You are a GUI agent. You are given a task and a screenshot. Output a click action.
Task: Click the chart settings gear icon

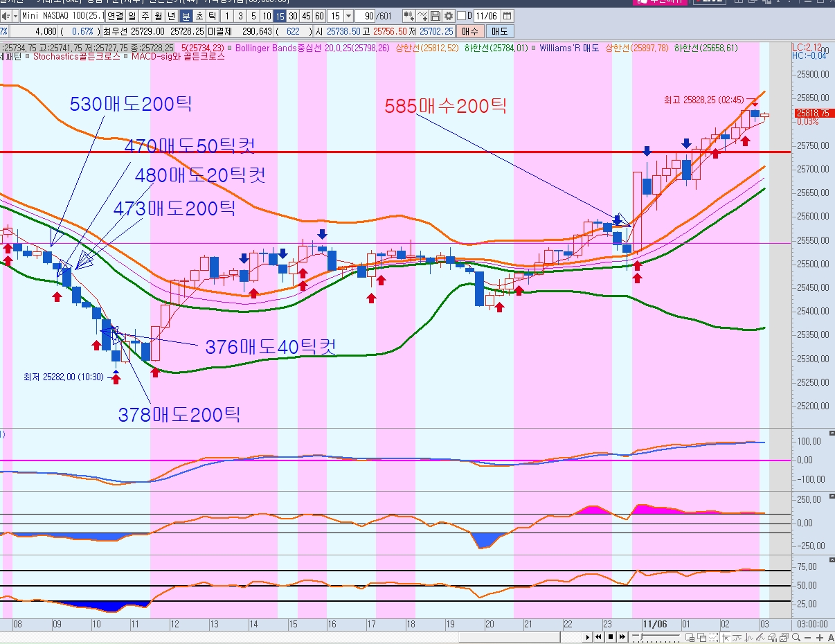pos(448,16)
